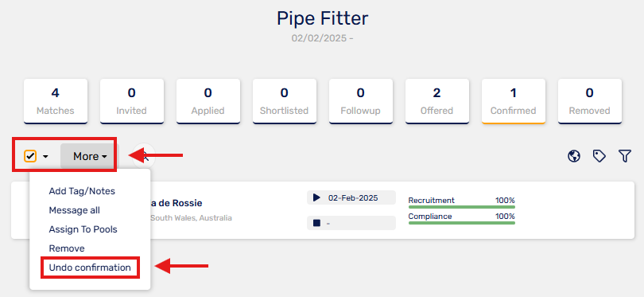Screen dimensions: 644x297
Task: Open the globe map view icon
Action: tap(574, 156)
